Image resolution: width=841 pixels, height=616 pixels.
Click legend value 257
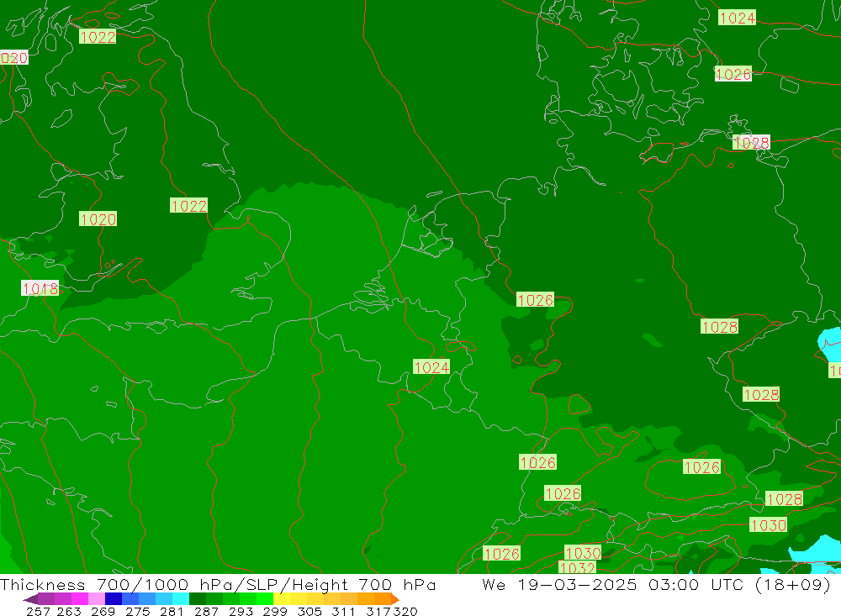pyautogui.click(x=38, y=611)
